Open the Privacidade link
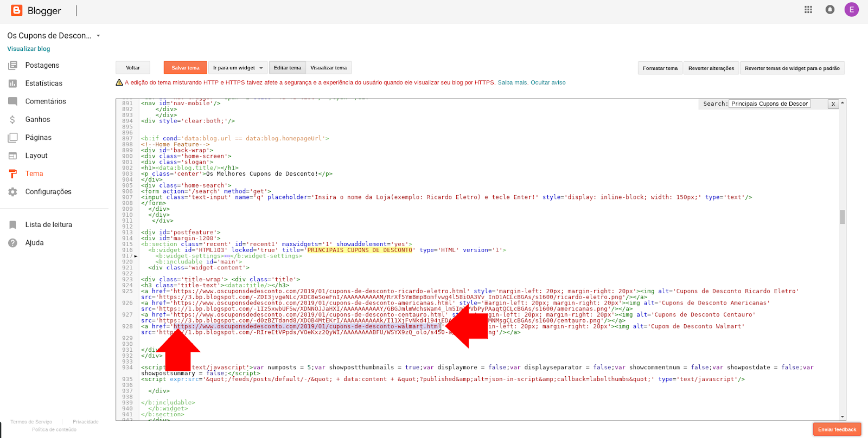868x438 pixels. (86, 422)
